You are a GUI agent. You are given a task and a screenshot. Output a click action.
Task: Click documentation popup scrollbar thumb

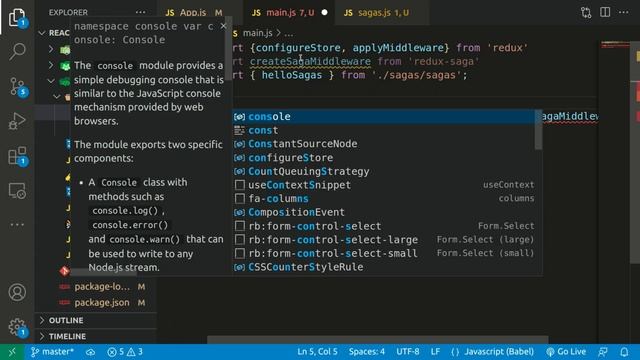coord(228,49)
